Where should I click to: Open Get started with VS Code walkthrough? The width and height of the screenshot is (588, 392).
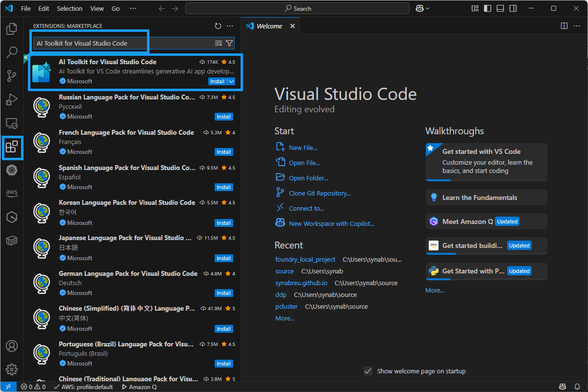[486, 162]
